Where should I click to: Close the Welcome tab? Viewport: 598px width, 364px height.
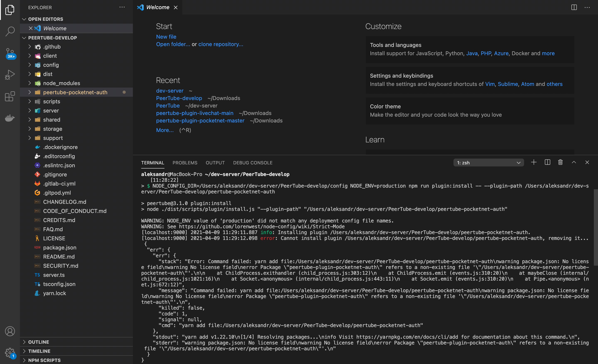coord(176,7)
